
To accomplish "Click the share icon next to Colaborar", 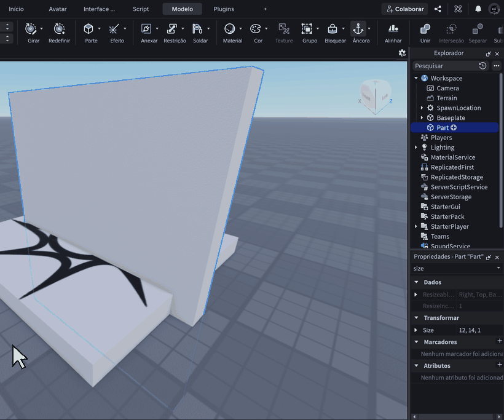I will [438, 9].
